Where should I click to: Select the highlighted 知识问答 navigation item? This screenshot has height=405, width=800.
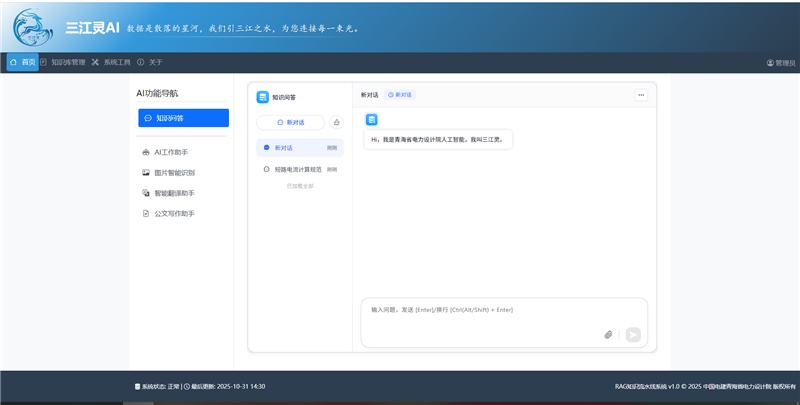[183, 118]
